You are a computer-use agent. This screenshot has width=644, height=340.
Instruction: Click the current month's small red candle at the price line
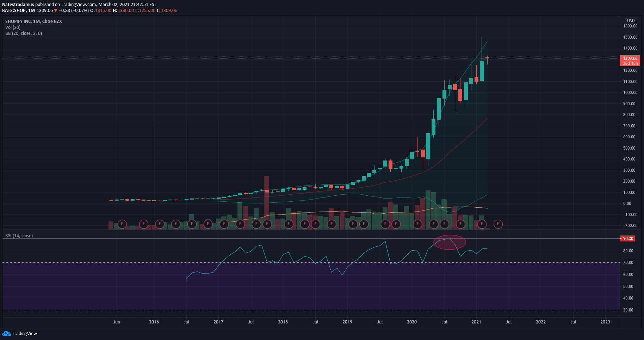pyautogui.click(x=487, y=58)
